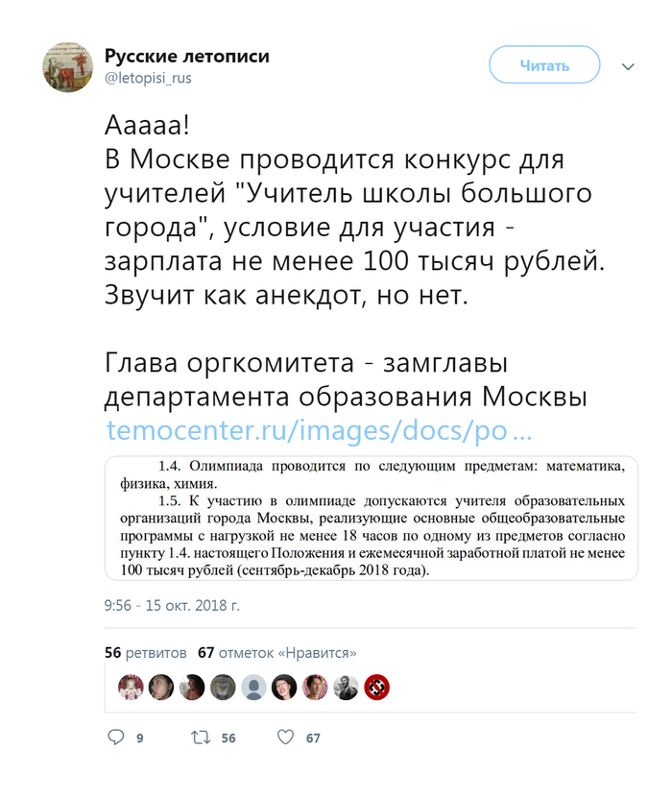View the list of 56 ретвитов
The image size is (672, 799).
(146, 653)
